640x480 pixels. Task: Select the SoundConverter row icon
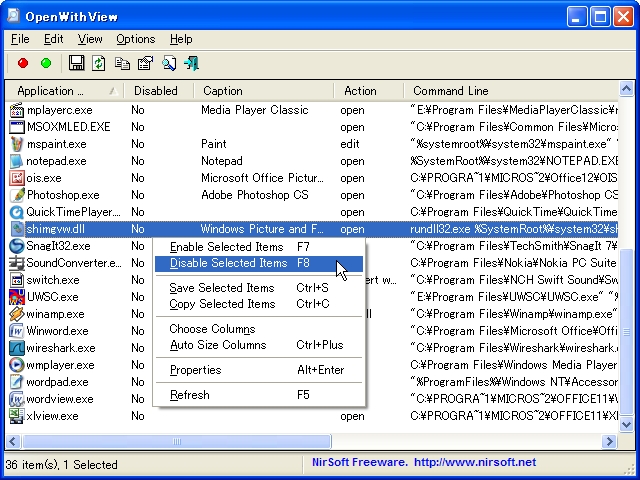coord(17,263)
